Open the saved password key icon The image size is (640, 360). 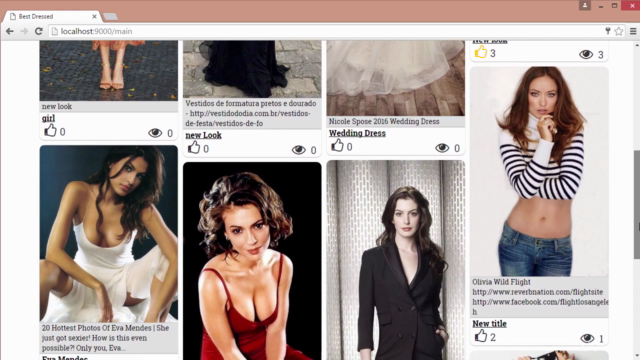tap(608, 31)
